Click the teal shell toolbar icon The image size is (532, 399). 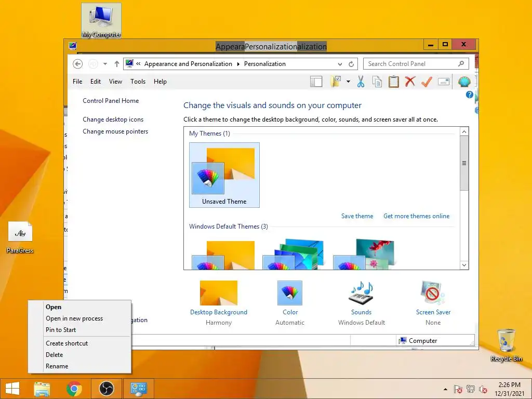pos(464,82)
